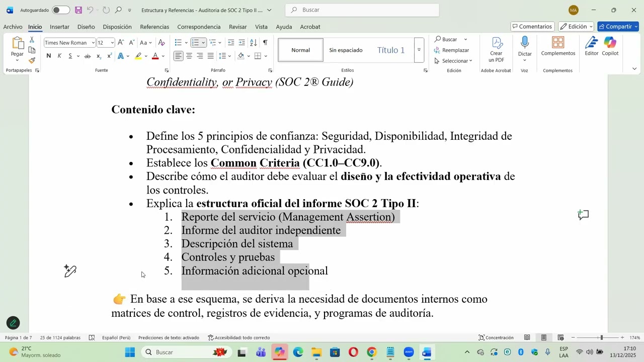Apply subscript formatting
The image size is (644, 362).
99,56
